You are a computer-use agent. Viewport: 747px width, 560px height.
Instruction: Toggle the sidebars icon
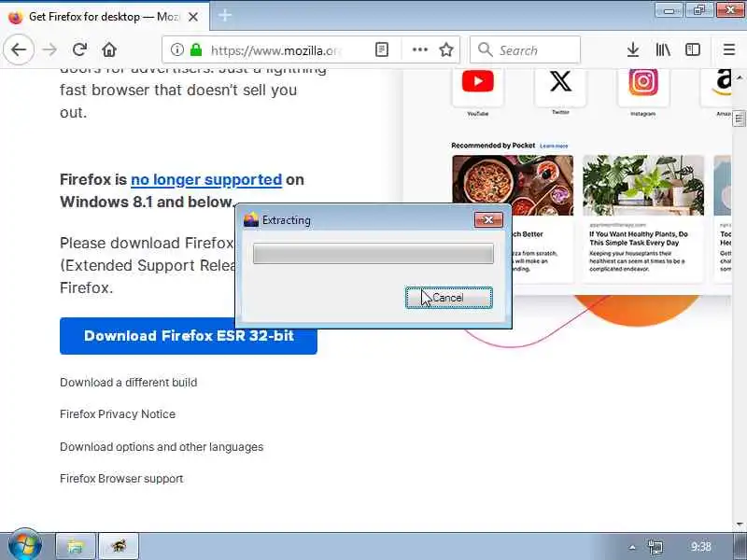(692, 49)
